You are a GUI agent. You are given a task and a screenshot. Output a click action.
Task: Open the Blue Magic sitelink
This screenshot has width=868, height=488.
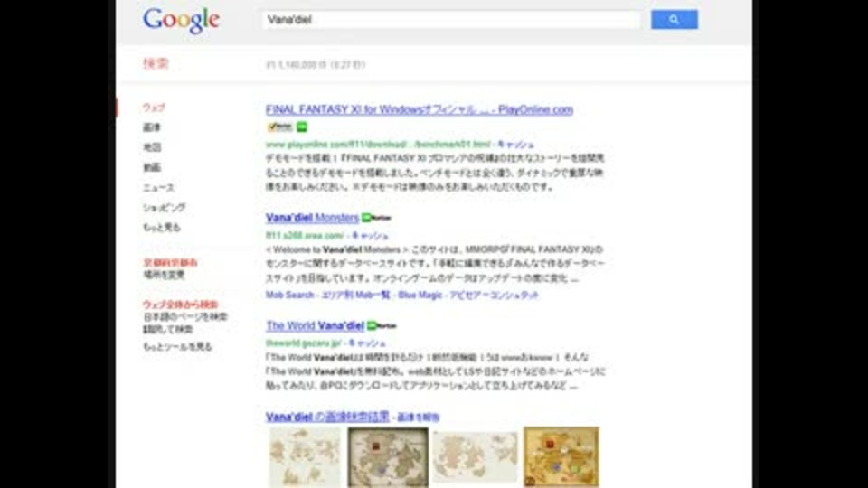pyautogui.click(x=420, y=295)
